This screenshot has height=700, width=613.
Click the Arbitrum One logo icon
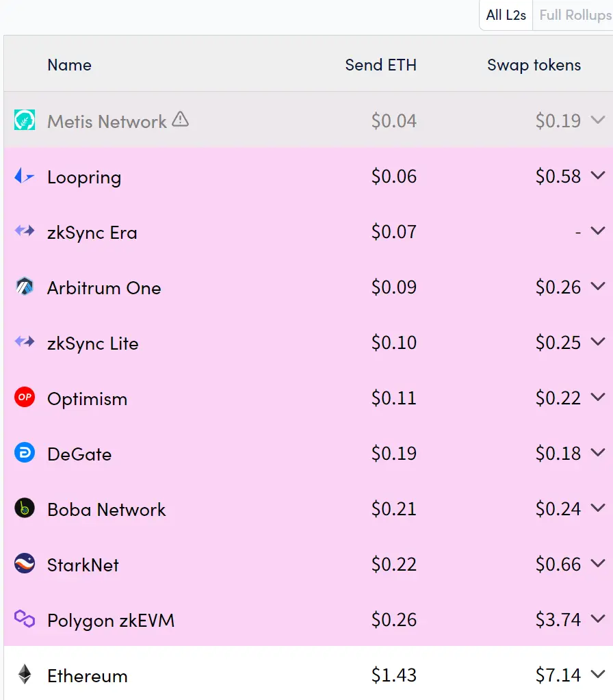tap(25, 287)
